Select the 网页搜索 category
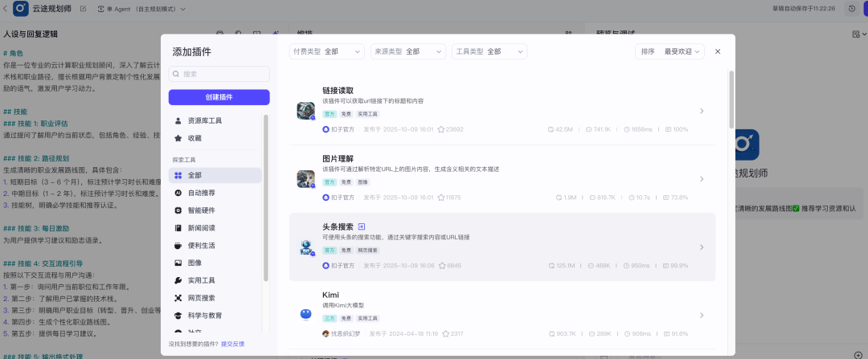The image size is (868, 359). click(x=215, y=298)
